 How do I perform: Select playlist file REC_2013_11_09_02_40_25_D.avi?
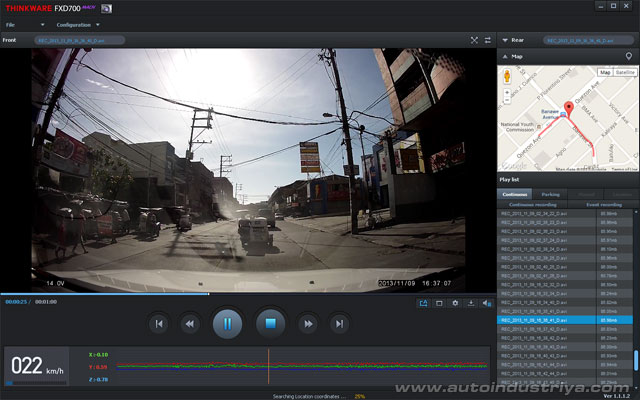pos(565,267)
